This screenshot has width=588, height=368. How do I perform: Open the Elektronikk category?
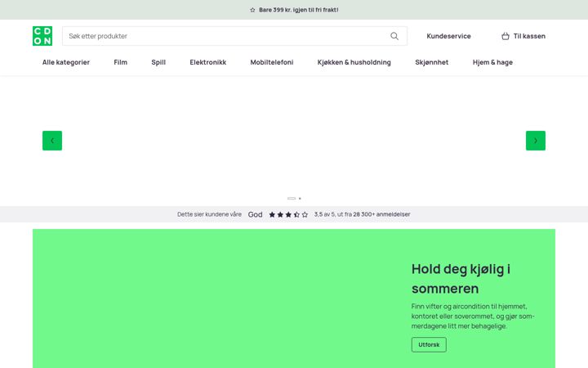[207, 62]
